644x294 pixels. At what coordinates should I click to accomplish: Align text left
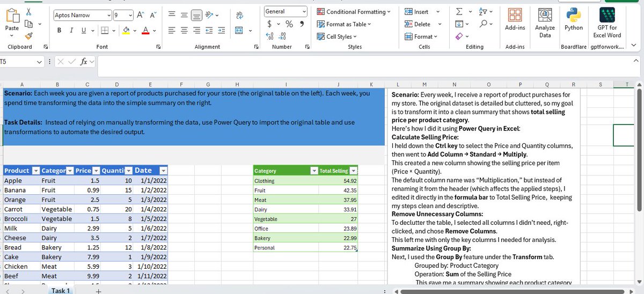(x=172, y=31)
